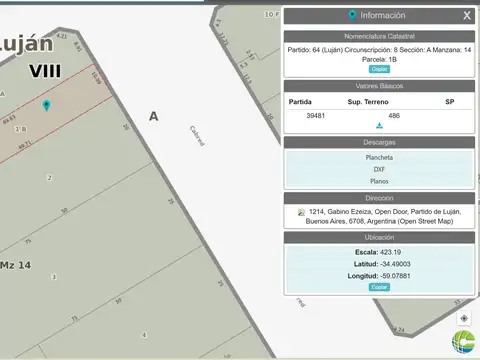The image size is (480, 360).
Task: Click the Ubicación section header
Action: coord(379,237)
